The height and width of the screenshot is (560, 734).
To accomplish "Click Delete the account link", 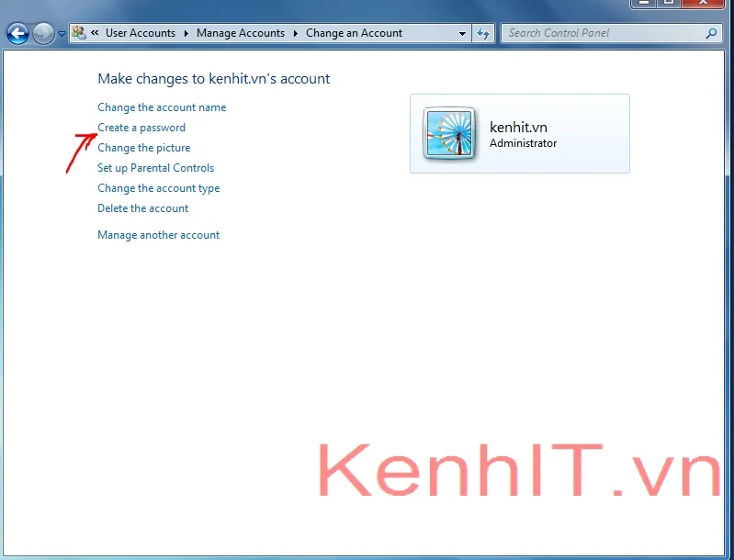I will pyautogui.click(x=143, y=208).
